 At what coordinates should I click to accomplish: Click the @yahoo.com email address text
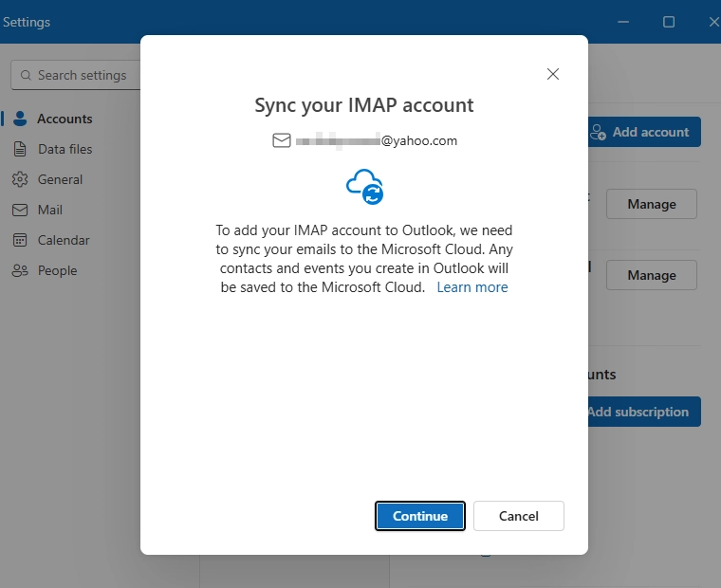tap(377, 140)
